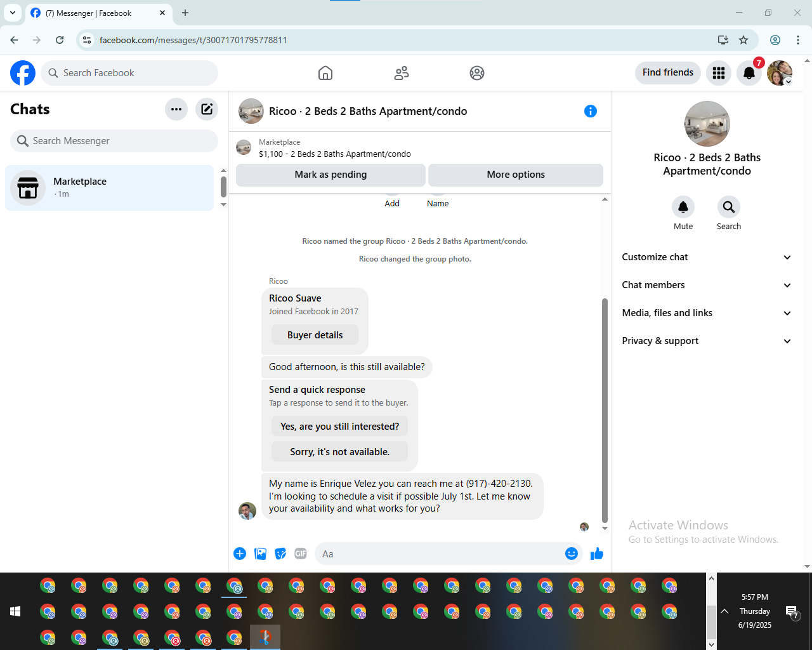Select the Messenger | Facebook browser tab
This screenshot has height=650, width=812.
(x=98, y=13)
